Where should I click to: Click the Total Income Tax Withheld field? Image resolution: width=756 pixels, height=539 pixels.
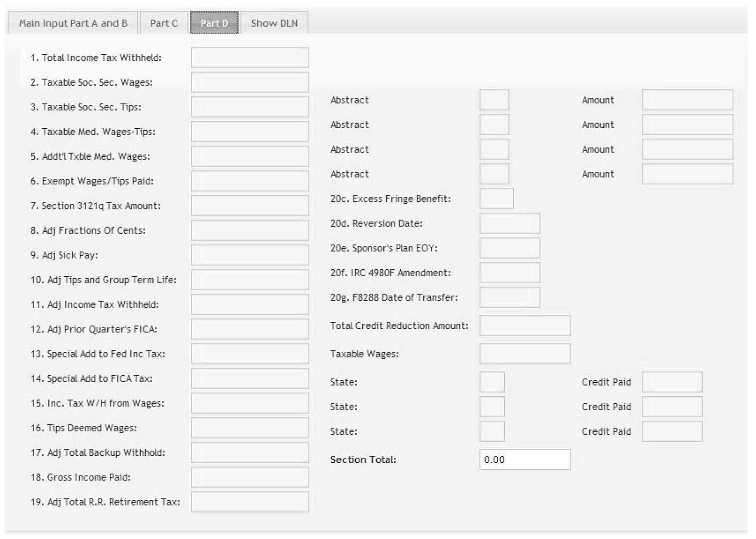click(250, 58)
